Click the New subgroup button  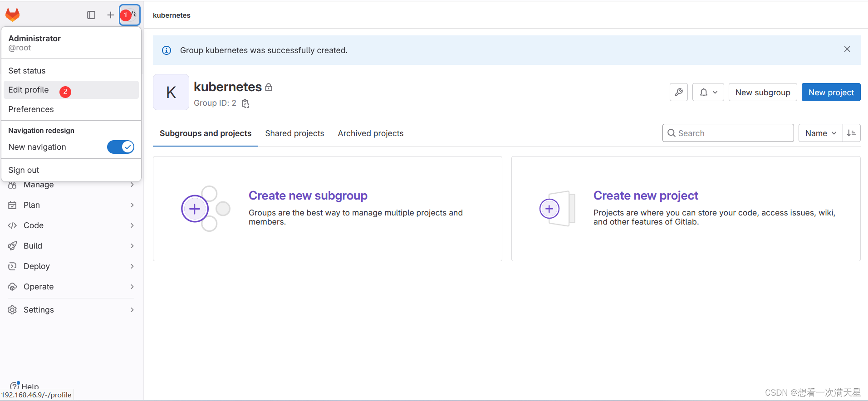click(x=763, y=92)
